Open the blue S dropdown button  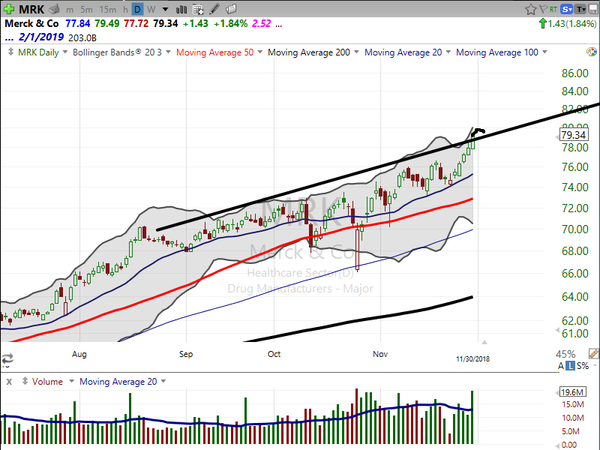(x=567, y=9)
